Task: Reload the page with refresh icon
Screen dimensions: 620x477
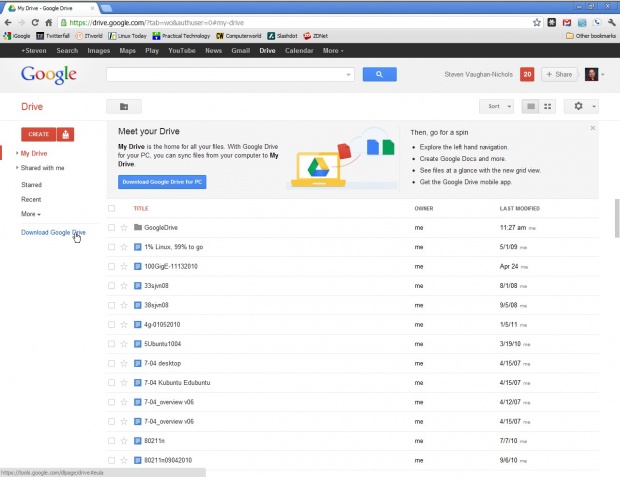Action: click(x=35, y=23)
